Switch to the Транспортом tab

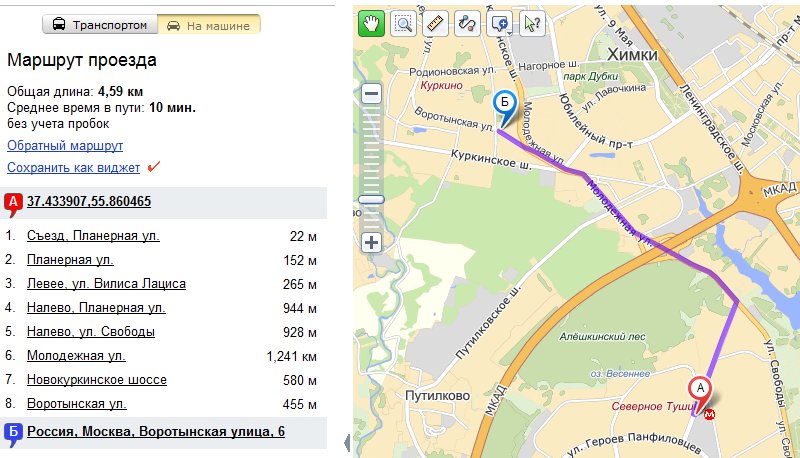102,24
